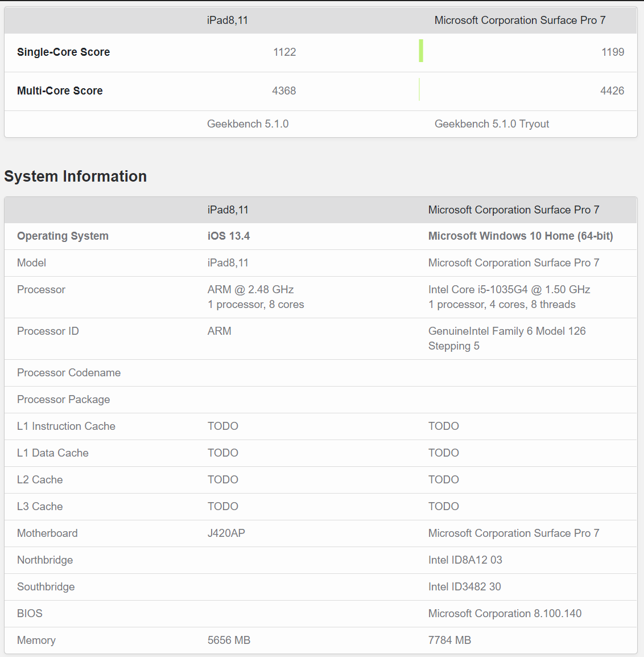
Task: Click the Processor Package label
Action: (63, 400)
